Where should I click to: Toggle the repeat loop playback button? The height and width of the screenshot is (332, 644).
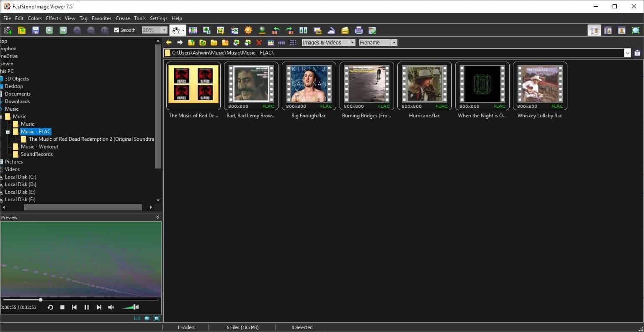click(x=50, y=307)
